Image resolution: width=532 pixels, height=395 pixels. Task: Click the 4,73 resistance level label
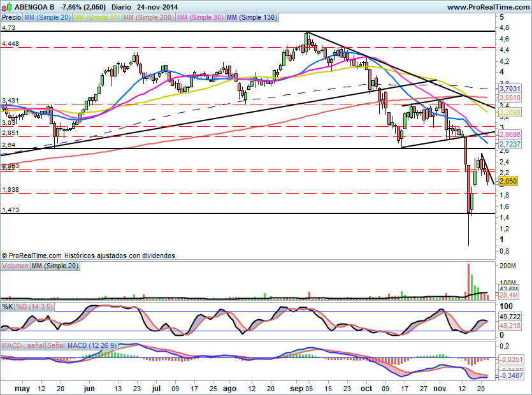click(x=8, y=28)
